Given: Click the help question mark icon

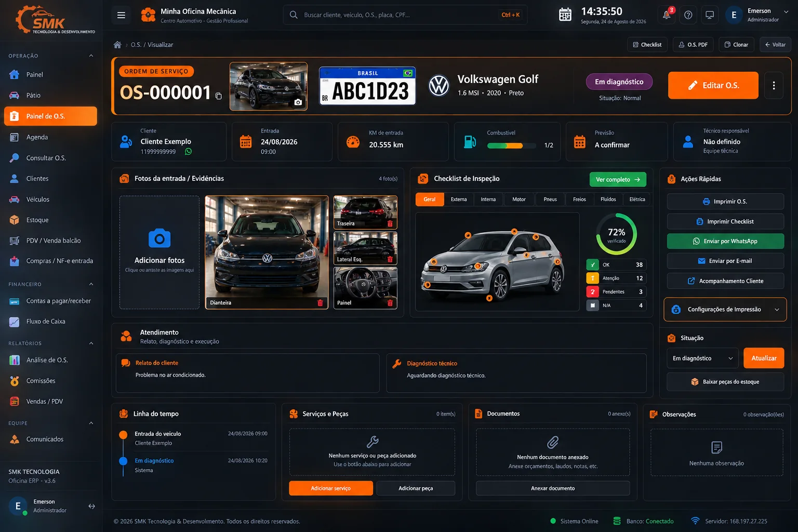Looking at the screenshot, I should [688, 15].
